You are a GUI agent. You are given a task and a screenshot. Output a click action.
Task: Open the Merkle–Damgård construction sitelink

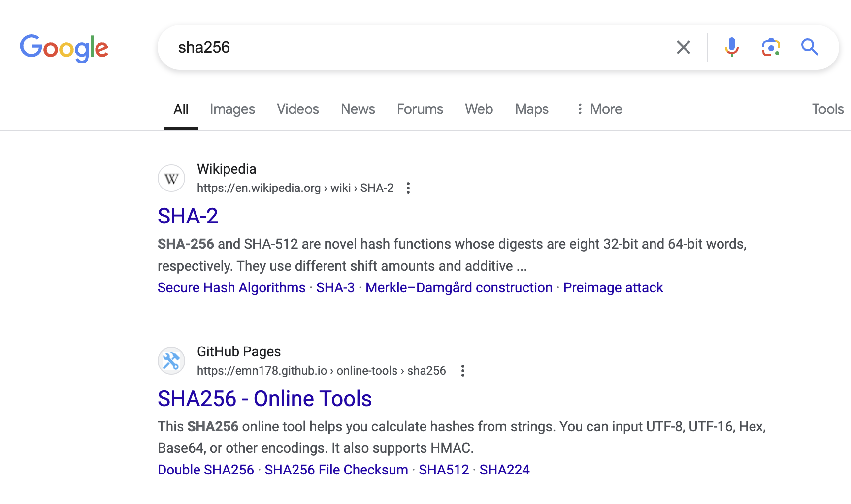coord(459,287)
